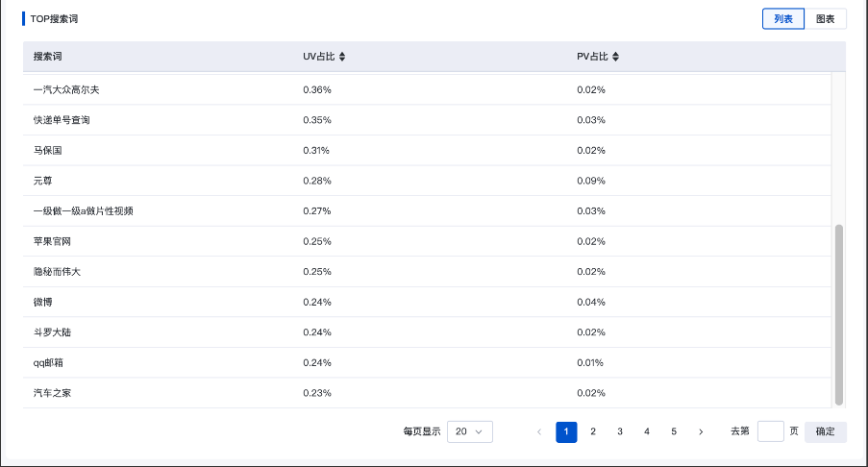Jump to page 3
Screen dimensions: 868x467
pos(620,432)
